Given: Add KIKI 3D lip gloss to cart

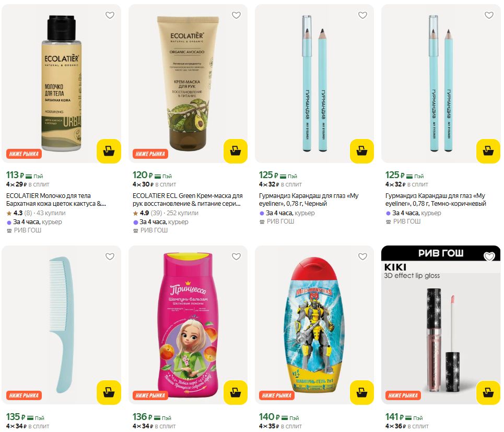Looking at the screenshot, I should (x=488, y=392).
